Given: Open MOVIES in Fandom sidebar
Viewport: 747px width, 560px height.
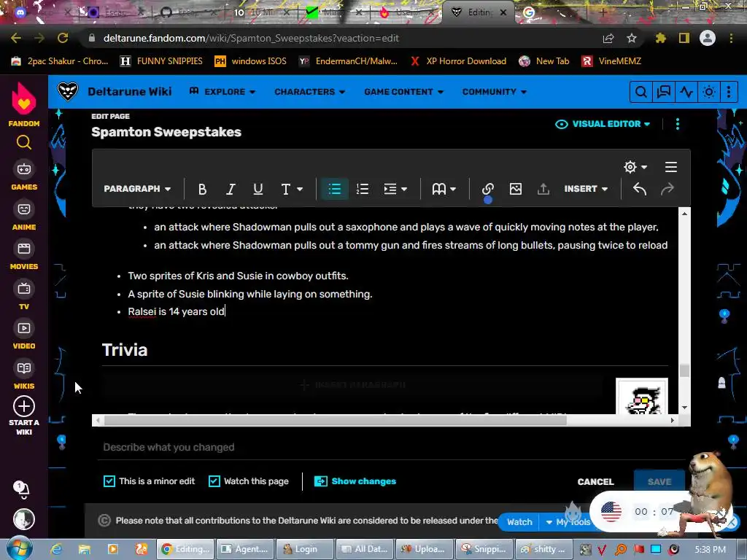Looking at the screenshot, I should (x=24, y=256).
